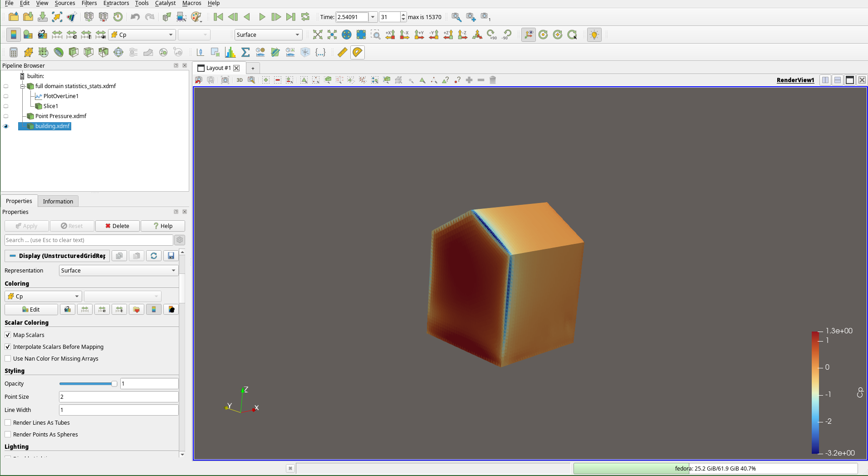Set view direction to +X
This screenshot has width=868, height=476.
tap(390, 35)
